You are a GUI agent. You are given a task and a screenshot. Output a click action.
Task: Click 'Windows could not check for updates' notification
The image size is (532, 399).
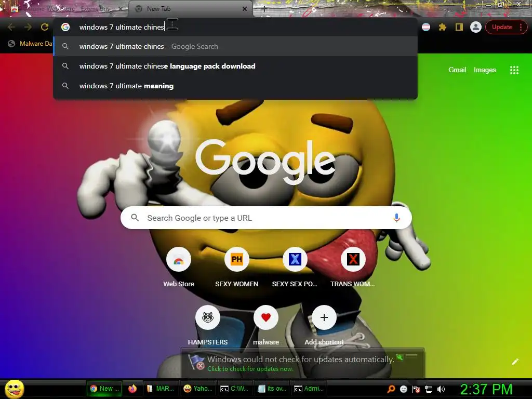(301, 360)
